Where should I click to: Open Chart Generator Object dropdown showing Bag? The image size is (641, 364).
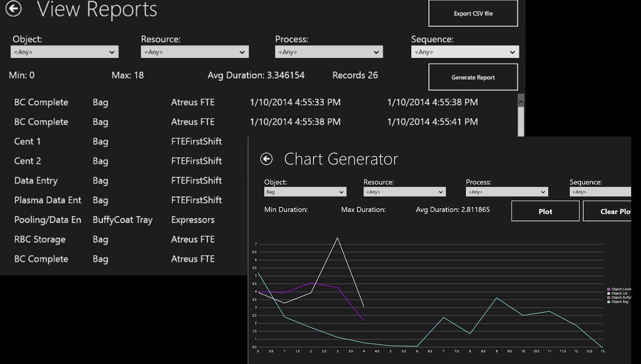coord(305,192)
